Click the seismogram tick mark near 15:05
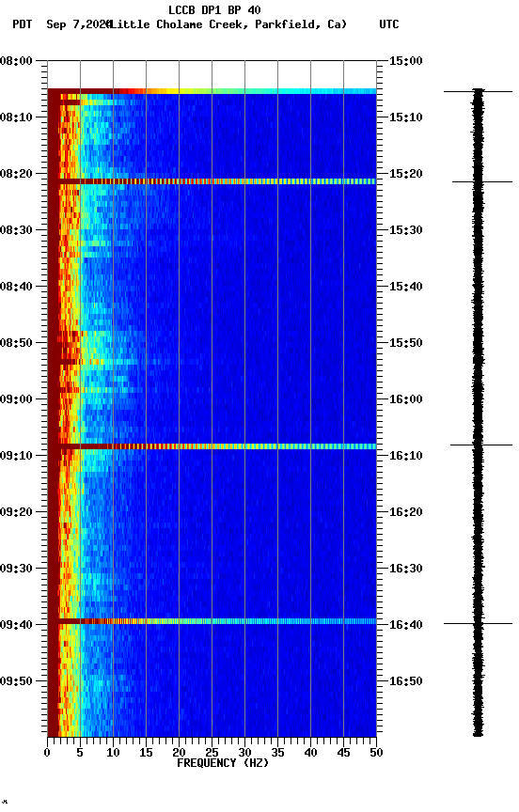 pyautogui.click(x=478, y=92)
